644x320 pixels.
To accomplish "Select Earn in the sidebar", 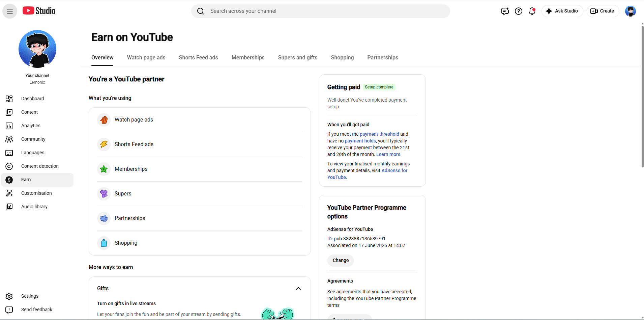I will pos(37,180).
